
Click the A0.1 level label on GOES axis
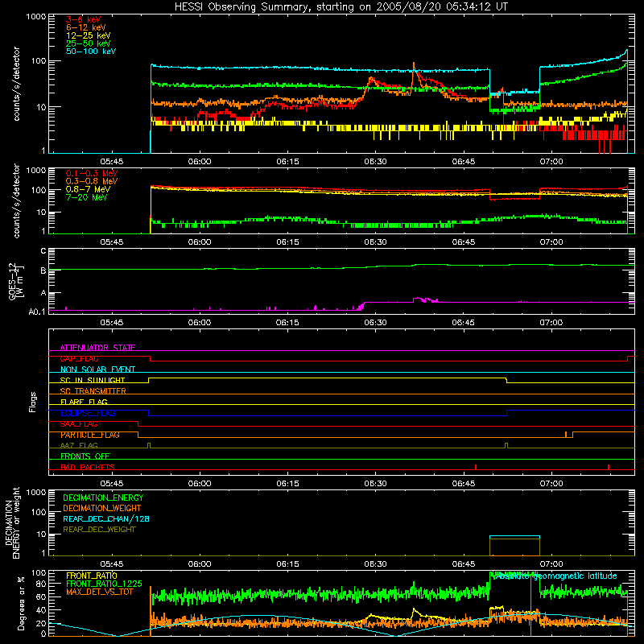pos(37,312)
